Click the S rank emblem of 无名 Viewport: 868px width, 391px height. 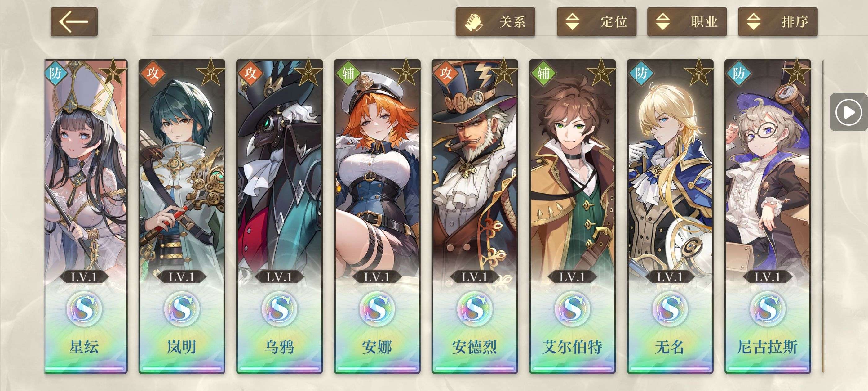tap(670, 309)
